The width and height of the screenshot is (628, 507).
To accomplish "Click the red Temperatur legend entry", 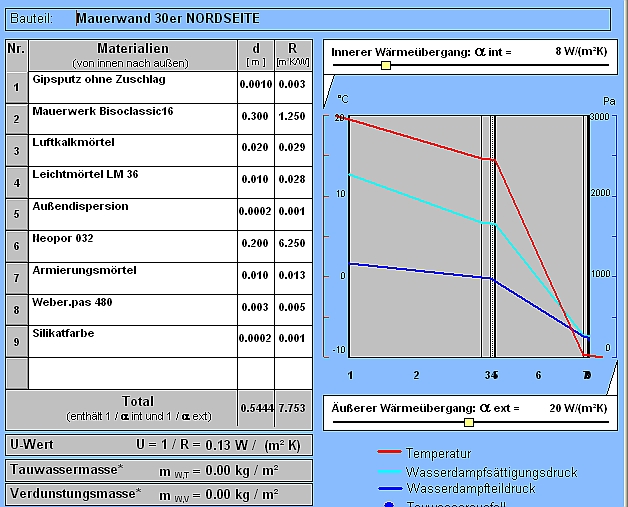I will (424, 453).
